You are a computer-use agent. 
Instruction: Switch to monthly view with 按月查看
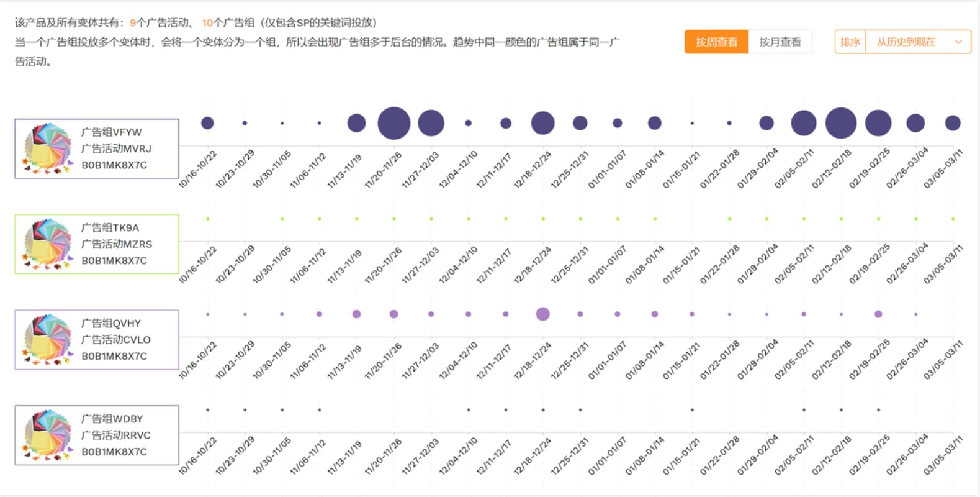click(x=780, y=42)
